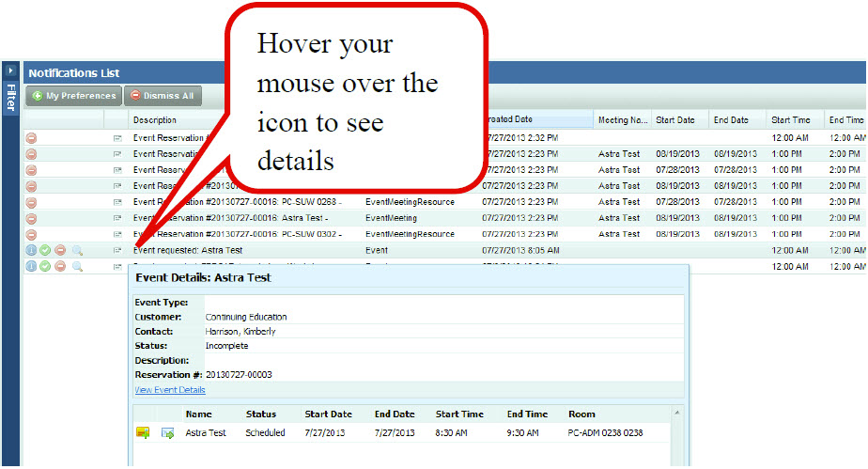Expand the Filter panel arrow
The image size is (868, 469).
click(10, 70)
